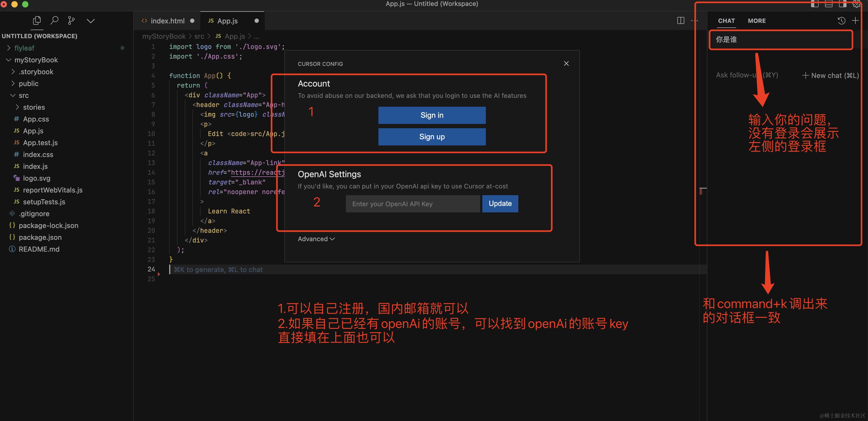Open the Search magnifier icon
Screen dimensions: 868x421
(x=54, y=21)
